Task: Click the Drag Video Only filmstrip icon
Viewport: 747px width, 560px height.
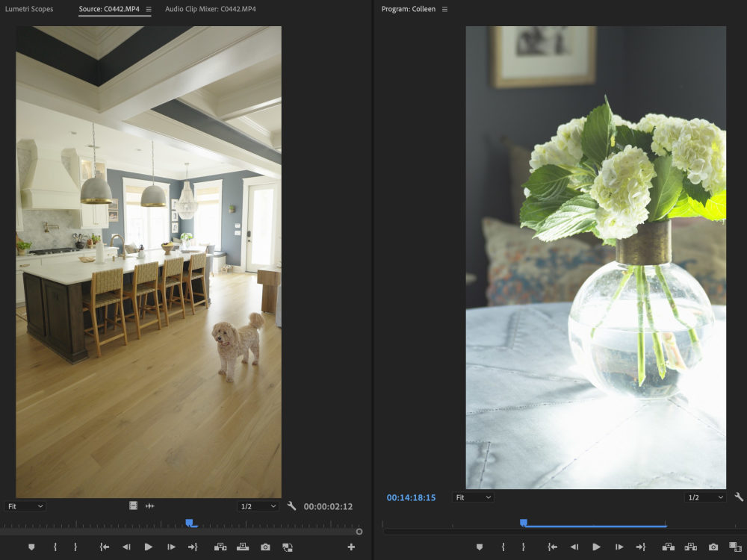Action: click(134, 505)
